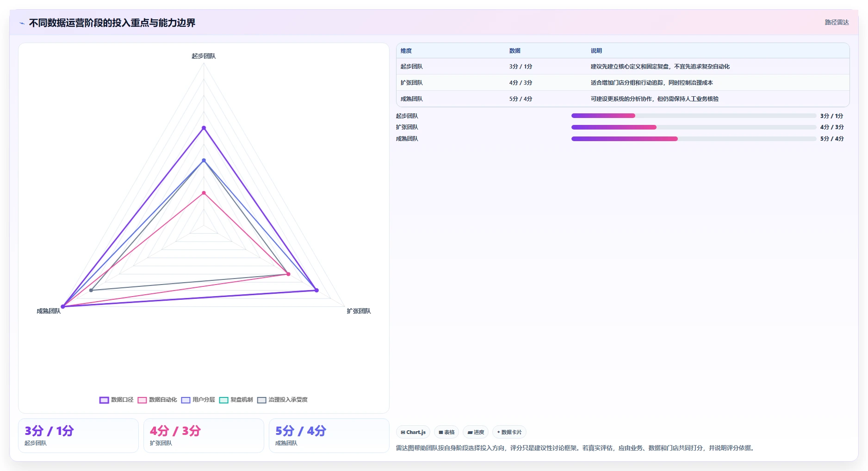Click the title 不同数据运营阶段的投入重点与能力边界
868x471 pixels.
112,23
